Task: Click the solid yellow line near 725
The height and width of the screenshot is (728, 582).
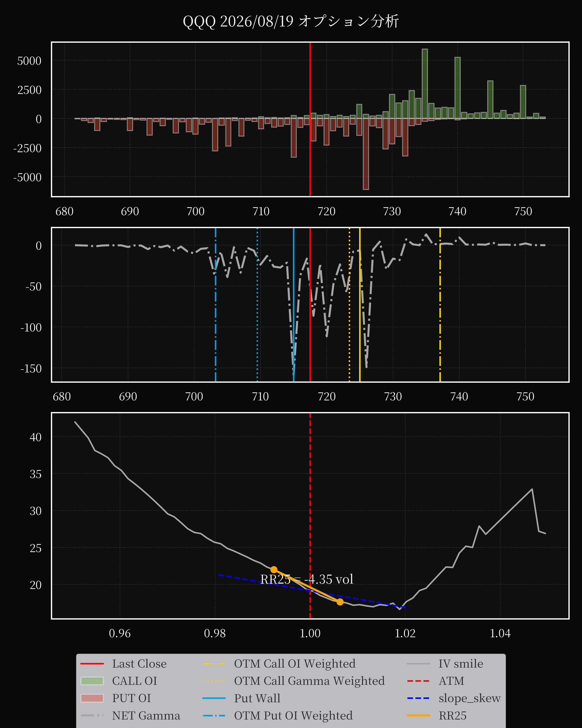Action: [x=360, y=305]
